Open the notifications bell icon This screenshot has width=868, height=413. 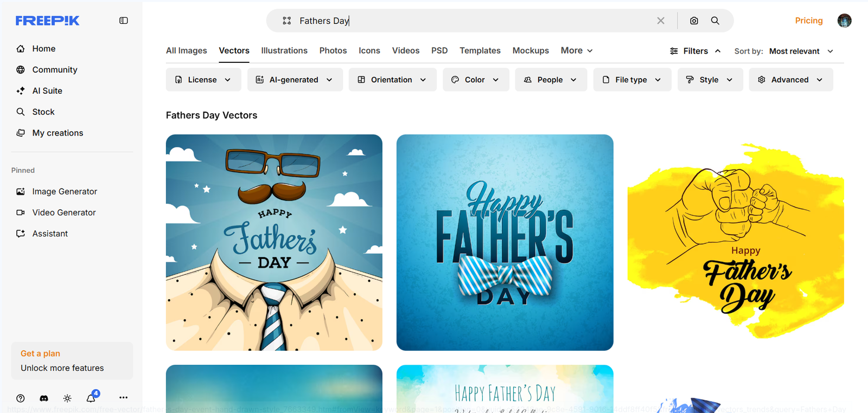91,398
